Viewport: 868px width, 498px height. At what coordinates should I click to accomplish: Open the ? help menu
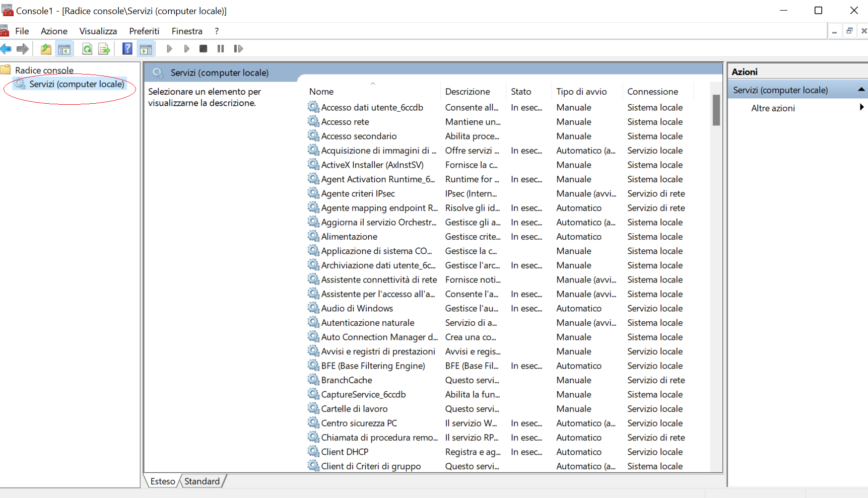coord(217,31)
